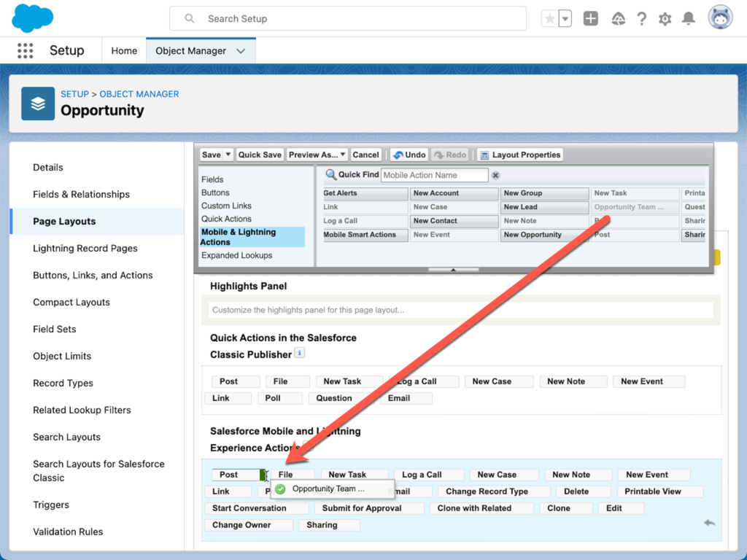Open the Setup gear icon
Screen dimensions: 747x560
(x=665, y=19)
